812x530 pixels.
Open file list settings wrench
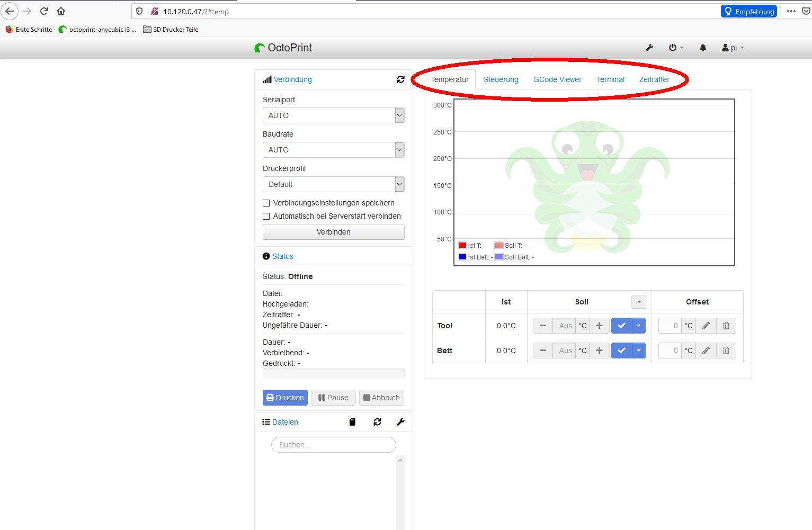(x=400, y=422)
